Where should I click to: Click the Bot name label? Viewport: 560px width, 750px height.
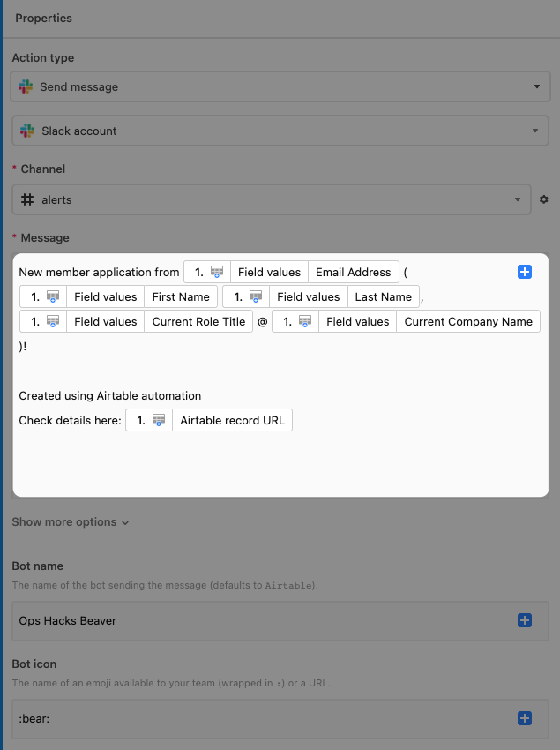pyautogui.click(x=37, y=566)
